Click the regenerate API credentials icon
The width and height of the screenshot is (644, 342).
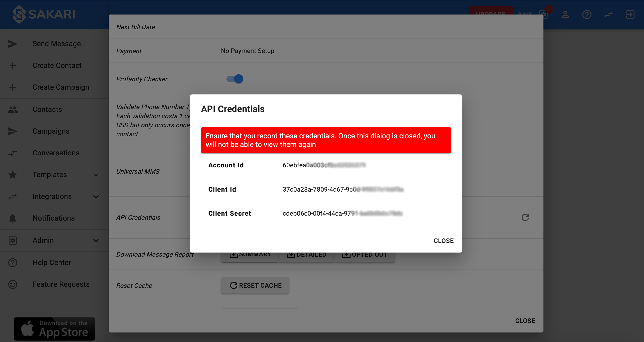pyautogui.click(x=525, y=217)
